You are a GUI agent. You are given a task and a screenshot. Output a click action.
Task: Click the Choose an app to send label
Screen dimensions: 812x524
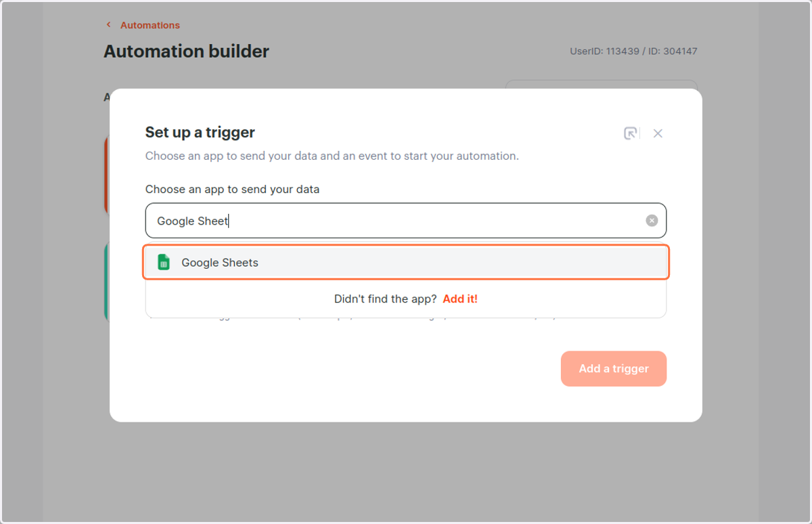pos(232,190)
